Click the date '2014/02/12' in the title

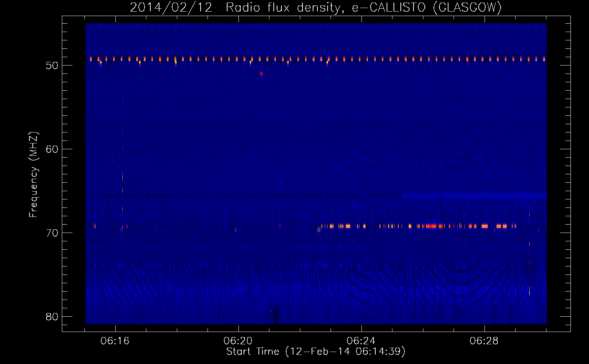click(x=171, y=7)
